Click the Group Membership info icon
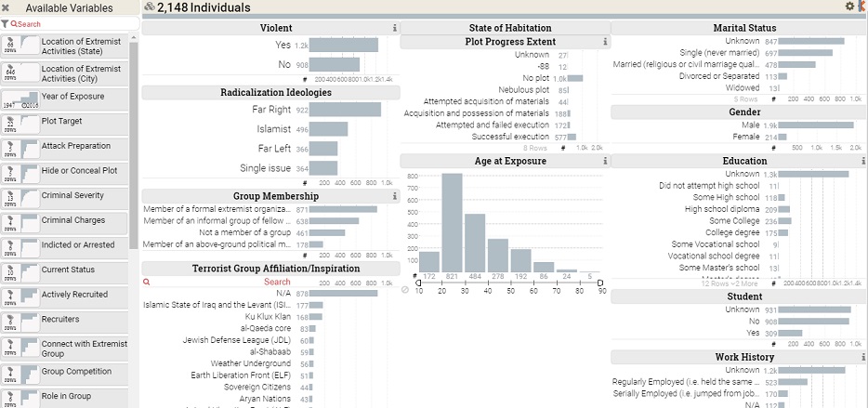Viewport: 868px width, 408px height. 395,196
